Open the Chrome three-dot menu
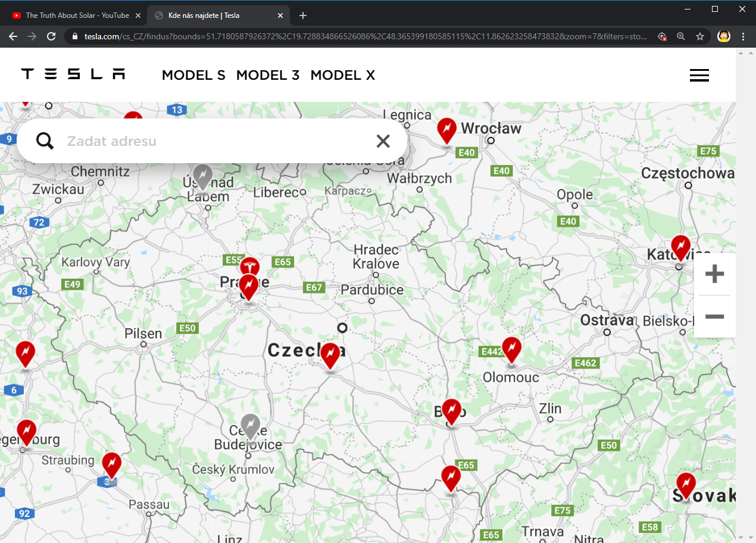 (743, 36)
